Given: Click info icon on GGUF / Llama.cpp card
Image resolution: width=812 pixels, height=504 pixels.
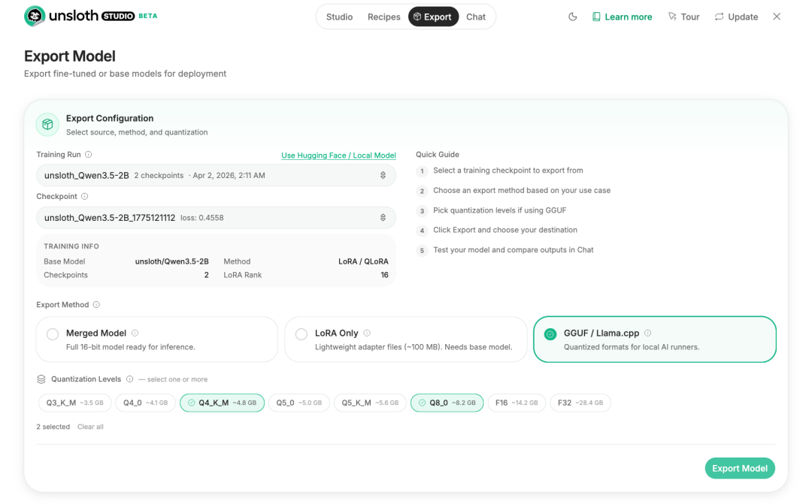Looking at the screenshot, I should 648,333.
